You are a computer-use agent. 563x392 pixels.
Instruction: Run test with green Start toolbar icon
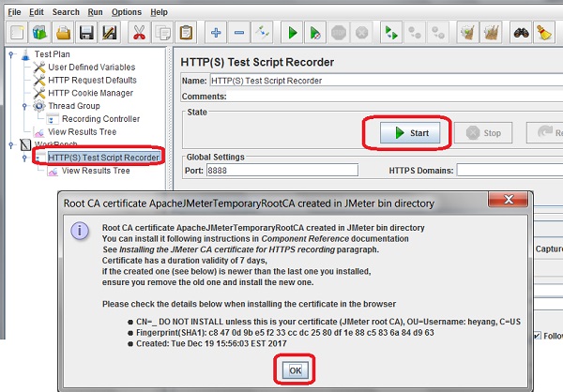[x=292, y=33]
